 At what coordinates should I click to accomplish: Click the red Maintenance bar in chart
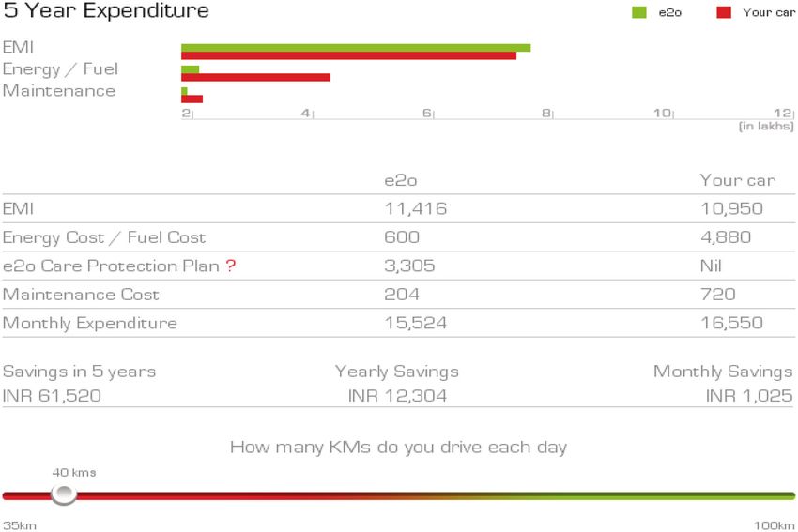click(192, 99)
